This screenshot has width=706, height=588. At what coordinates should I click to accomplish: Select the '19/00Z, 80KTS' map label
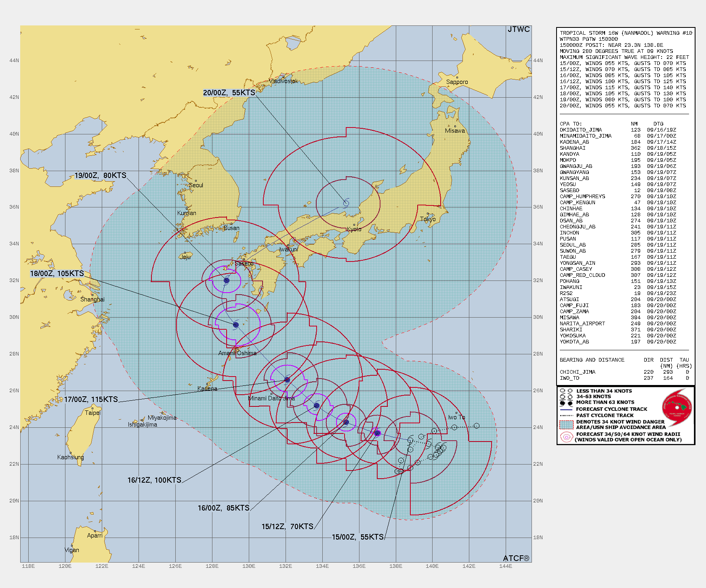(101, 176)
